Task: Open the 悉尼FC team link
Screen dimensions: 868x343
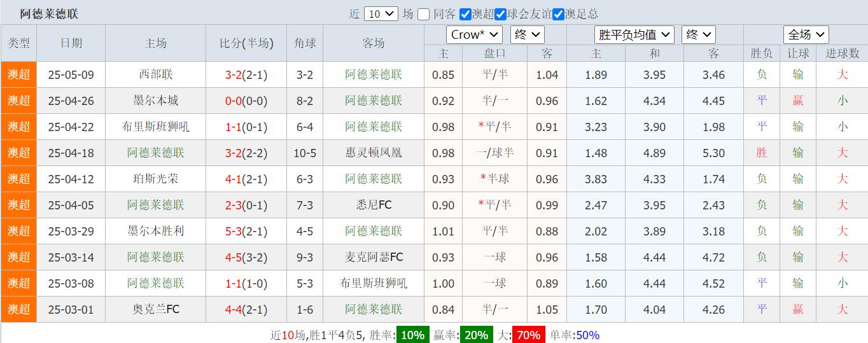Action: coord(374,205)
